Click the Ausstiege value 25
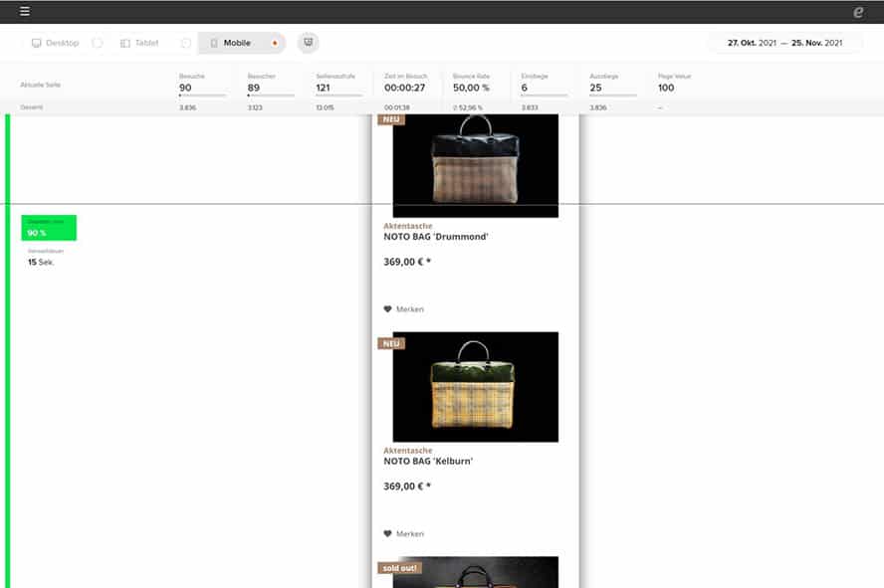The image size is (884, 588). click(x=596, y=88)
